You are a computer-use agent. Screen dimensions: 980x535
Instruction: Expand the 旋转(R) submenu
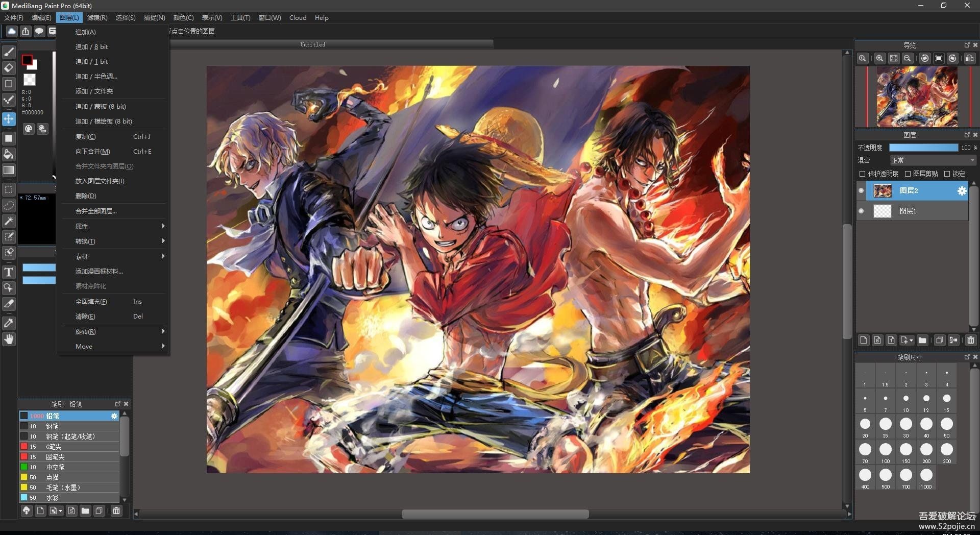click(x=114, y=332)
